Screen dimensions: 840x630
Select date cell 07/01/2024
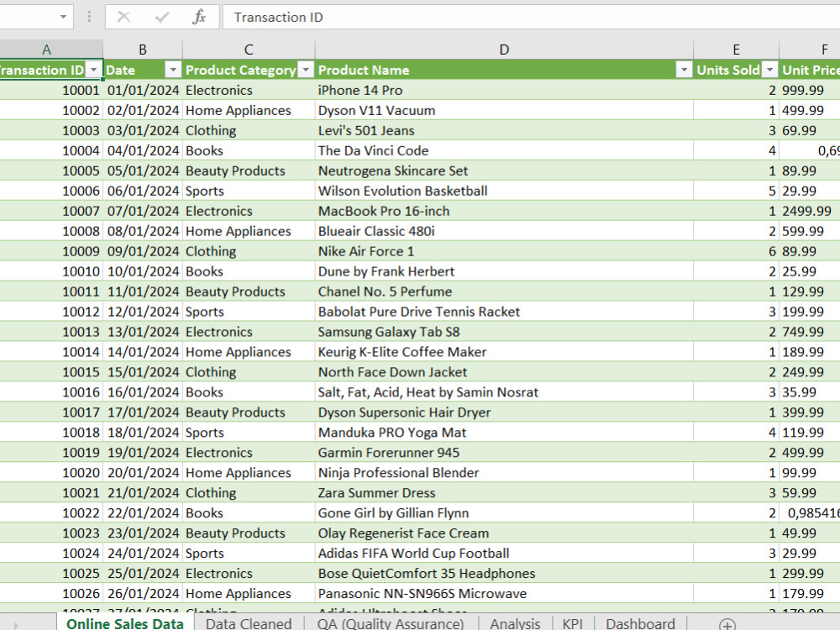(x=143, y=211)
